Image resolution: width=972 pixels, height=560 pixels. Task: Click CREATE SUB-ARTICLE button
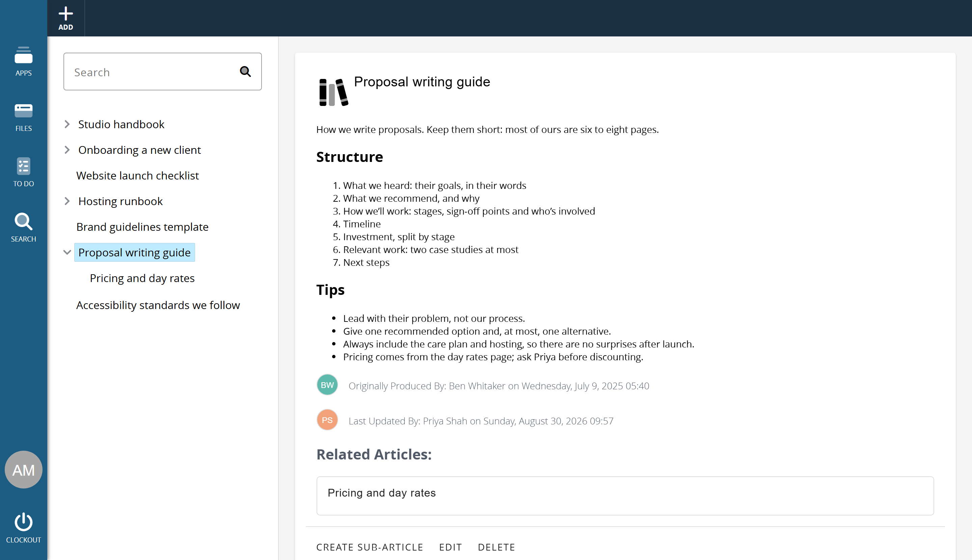pos(370,547)
